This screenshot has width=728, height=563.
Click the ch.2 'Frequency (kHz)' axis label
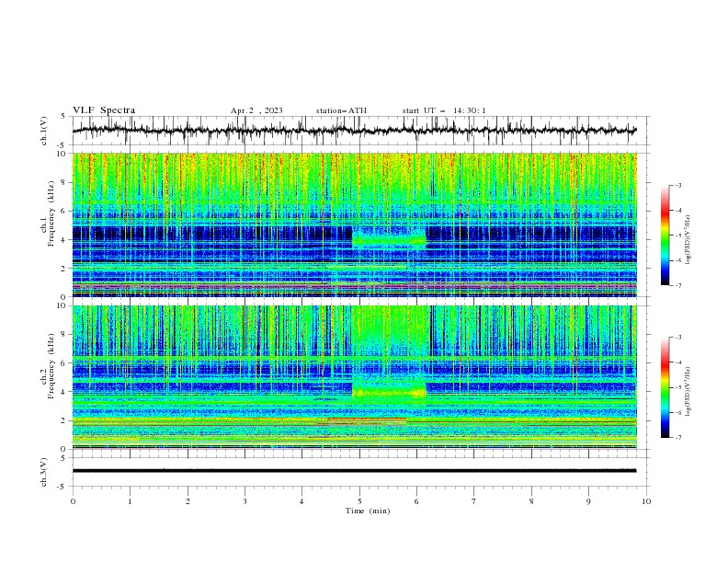[51, 366]
